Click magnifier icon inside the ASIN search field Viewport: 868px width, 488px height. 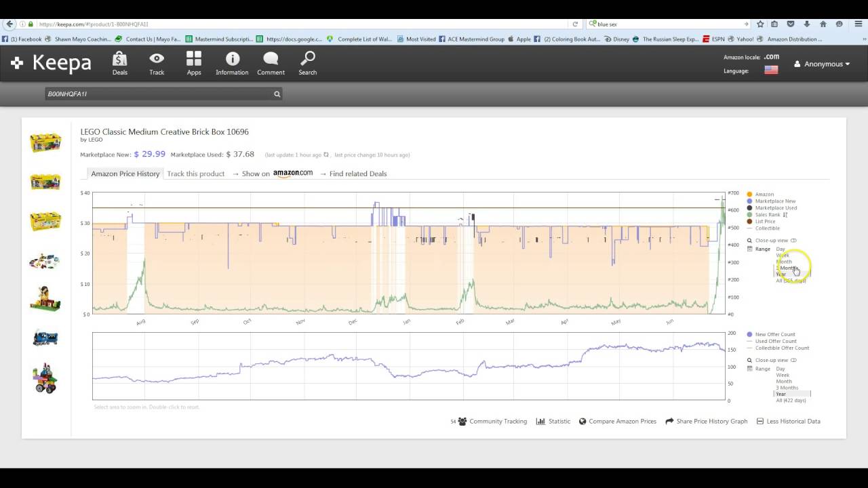point(277,94)
